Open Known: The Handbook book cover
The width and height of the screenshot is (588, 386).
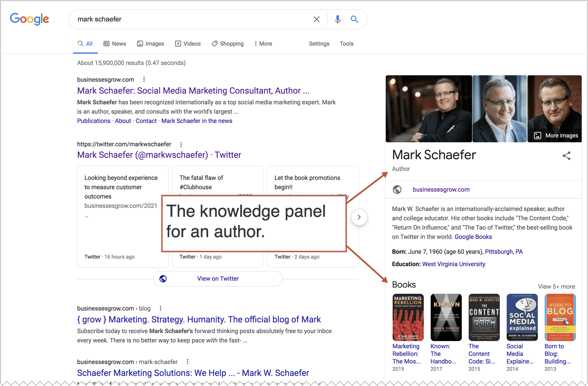(x=446, y=317)
